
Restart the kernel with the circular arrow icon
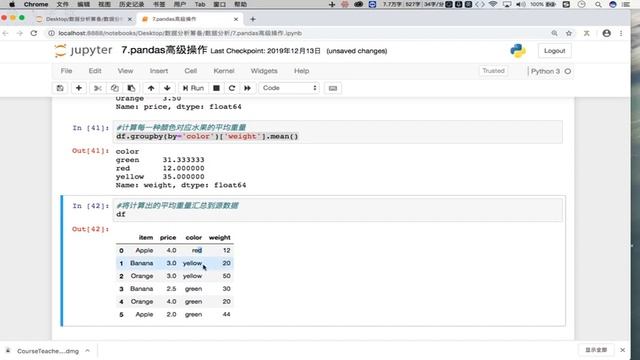pos(232,88)
